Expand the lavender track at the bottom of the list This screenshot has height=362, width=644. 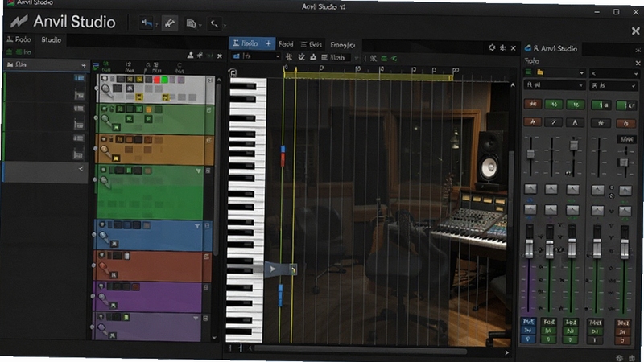coord(196,319)
